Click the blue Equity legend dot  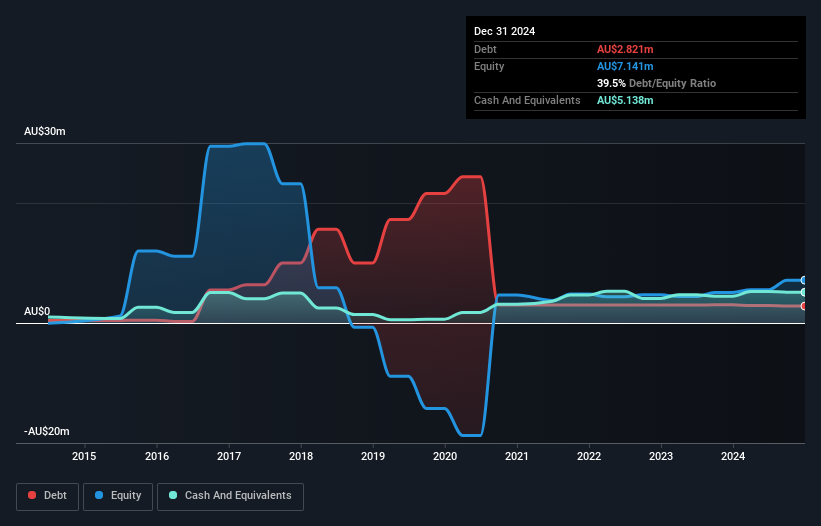[99, 495]
